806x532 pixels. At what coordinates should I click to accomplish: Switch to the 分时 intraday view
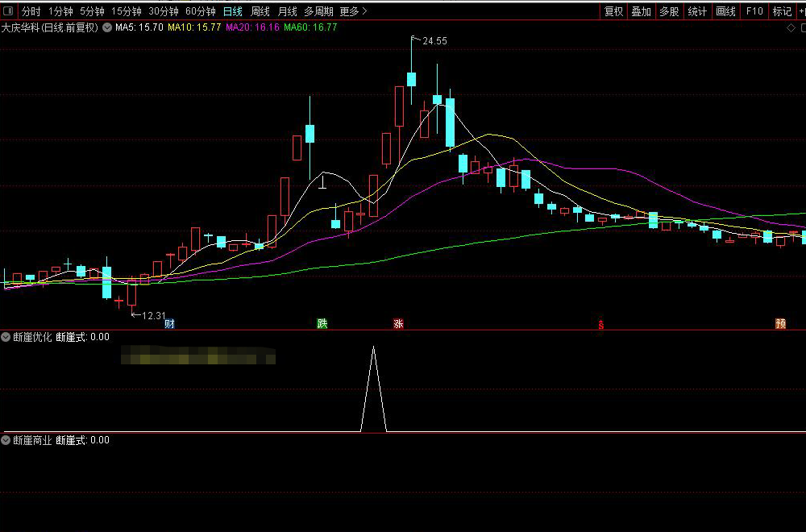31,11
